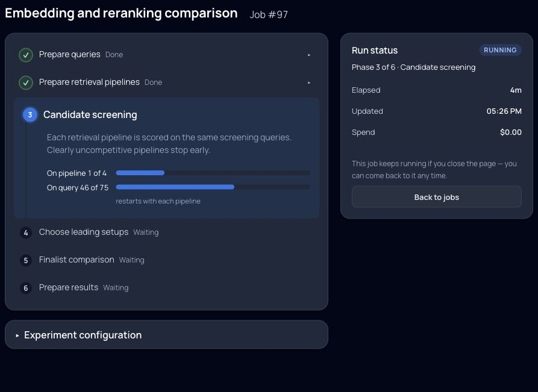538x392 pixels.
Task: Expand the Experiment configuration section
Action: 166,335
